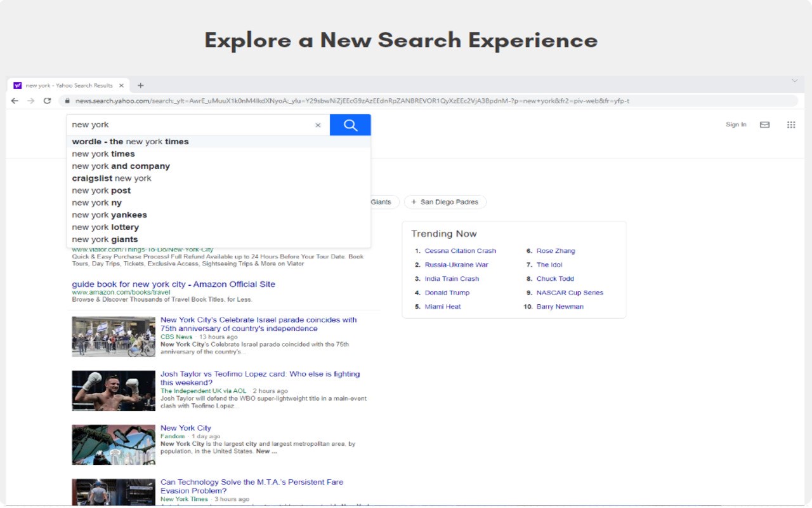Select suggestion new york giants

pos(218,239)
